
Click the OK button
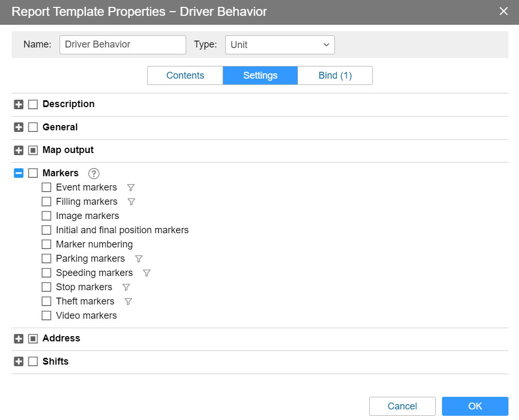click(475, 406)
